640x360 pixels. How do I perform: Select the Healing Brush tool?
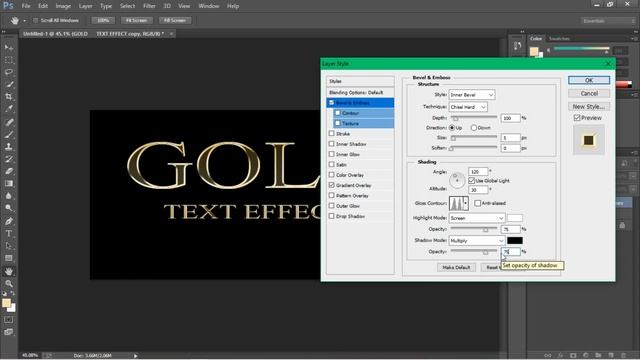(x=9, y=122)
